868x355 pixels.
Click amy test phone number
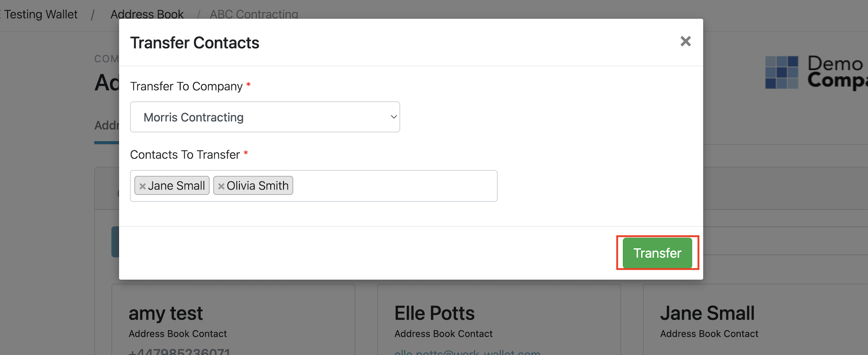tap(179, 352)
